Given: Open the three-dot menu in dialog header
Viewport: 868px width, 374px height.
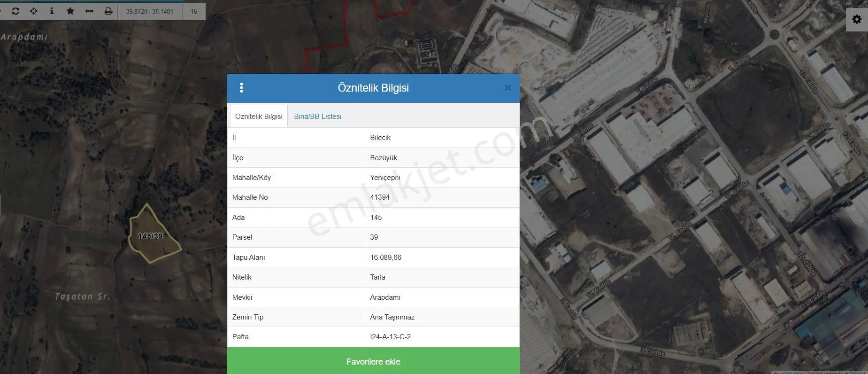Looking at the screenshot, I should point(241,88).
